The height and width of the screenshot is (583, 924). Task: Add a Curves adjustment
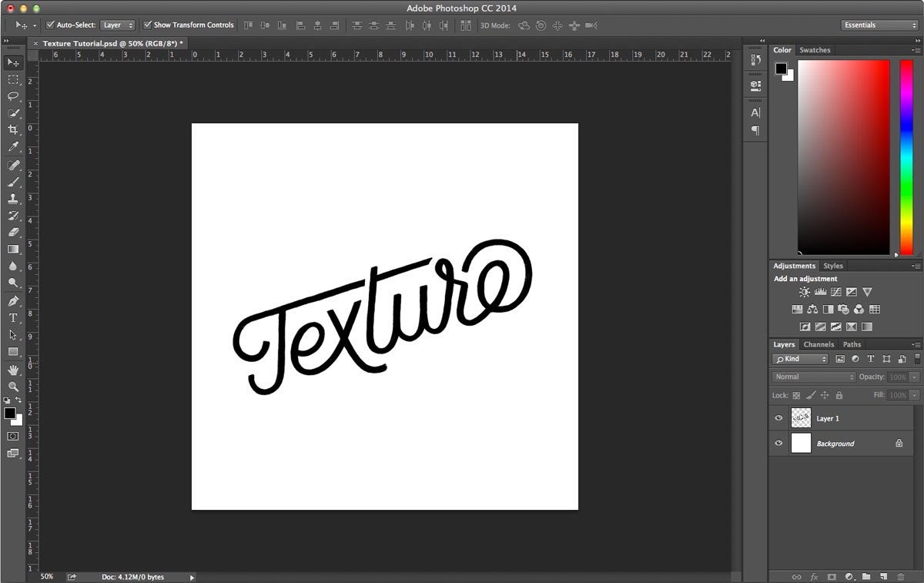pyautogui.click(x=835, y=292)
